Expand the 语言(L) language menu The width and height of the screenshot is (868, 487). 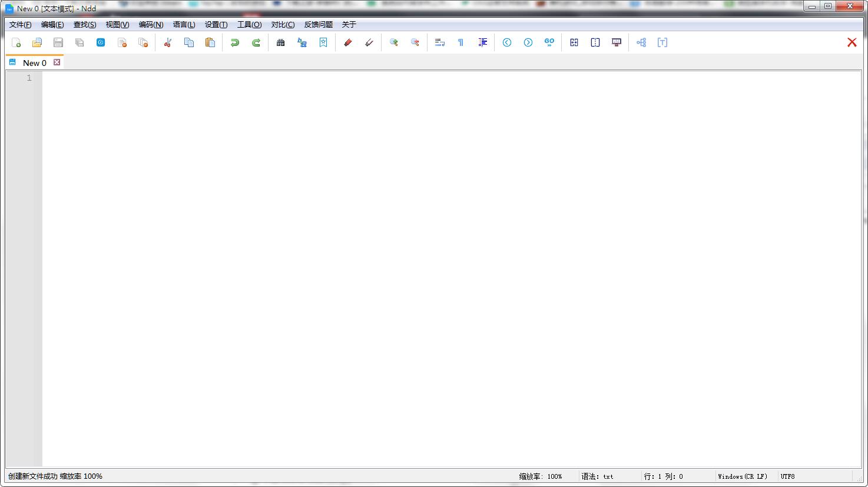click(x=184, y=25)
